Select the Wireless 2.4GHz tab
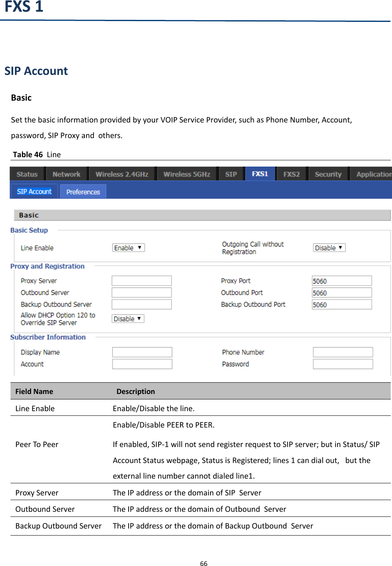Screen dimensions: 392x566 tap(122, 174)
